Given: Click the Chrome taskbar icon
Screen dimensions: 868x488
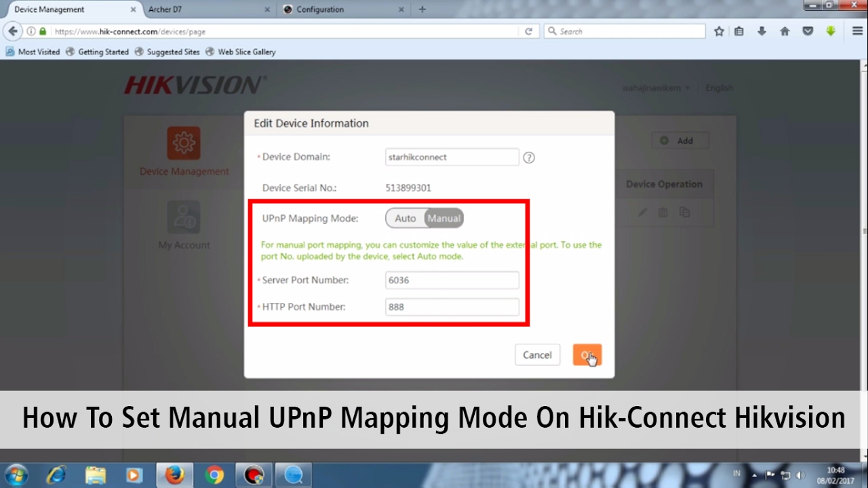Looking at the screenshot, I should click(214, 474).
